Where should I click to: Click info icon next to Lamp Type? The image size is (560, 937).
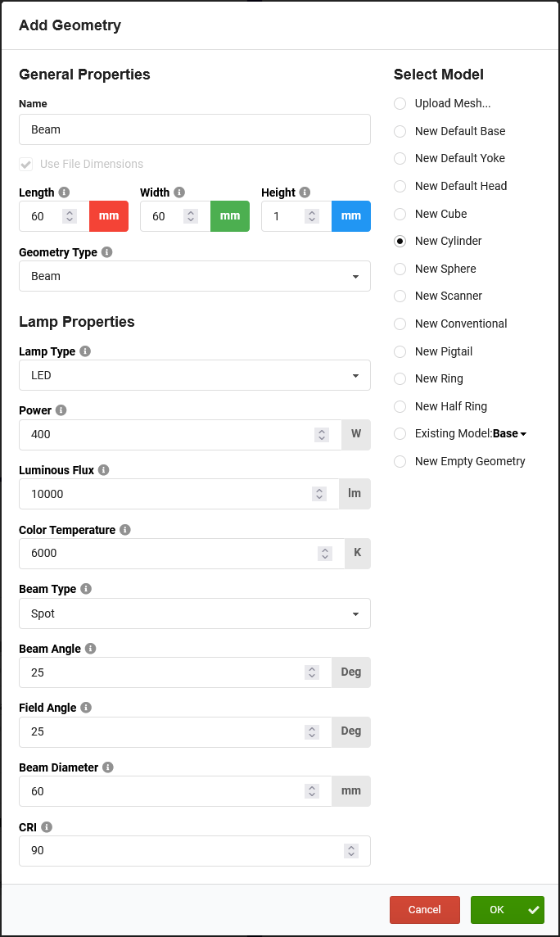pyautogui.click(x=85, y=351)
